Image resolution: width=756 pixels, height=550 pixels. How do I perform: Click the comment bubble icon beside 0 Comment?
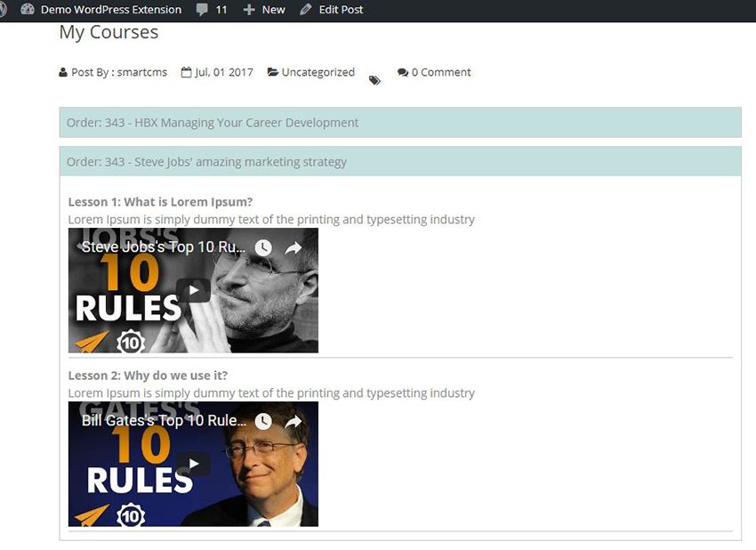tap(403, 72)
